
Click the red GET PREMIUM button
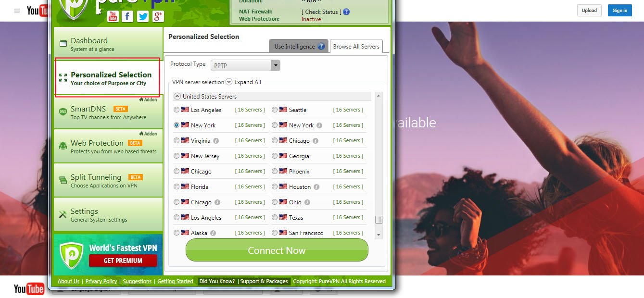[123, 261]
